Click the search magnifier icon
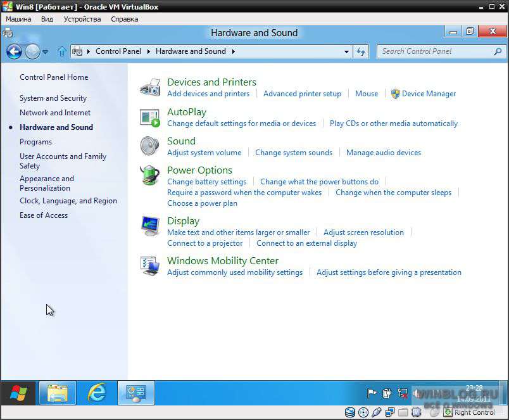The image size is (509, 420). [498, 51]
